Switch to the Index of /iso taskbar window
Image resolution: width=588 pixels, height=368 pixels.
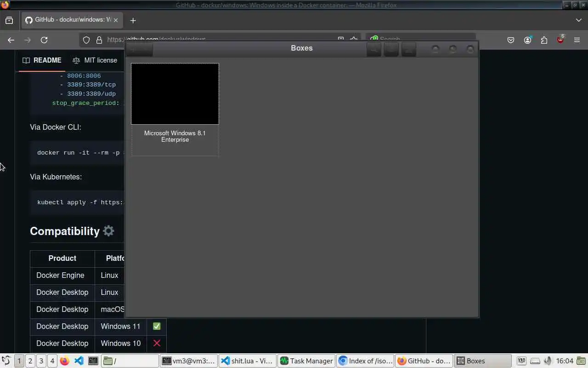point(365,361)
